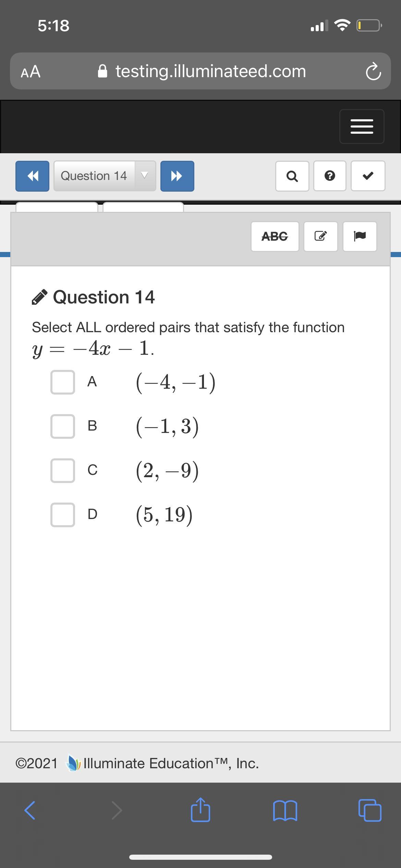Screen dimensions: 401x868
Task: Go to the next question arrow button
Action: [177, 176]
